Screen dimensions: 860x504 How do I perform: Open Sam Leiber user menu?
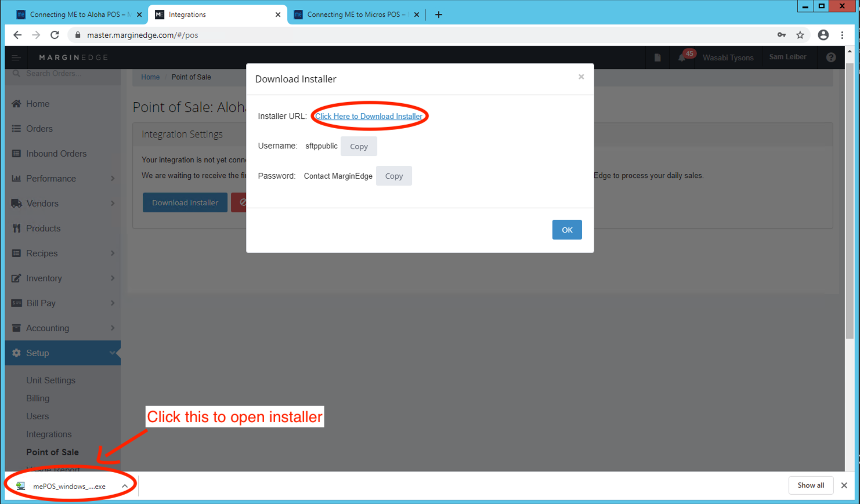coord(787,57)
